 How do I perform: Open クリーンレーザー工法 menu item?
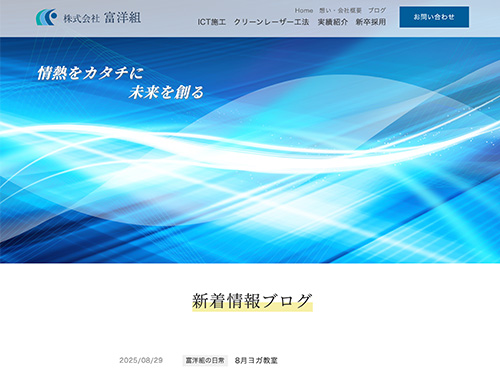tap(271, 22)
